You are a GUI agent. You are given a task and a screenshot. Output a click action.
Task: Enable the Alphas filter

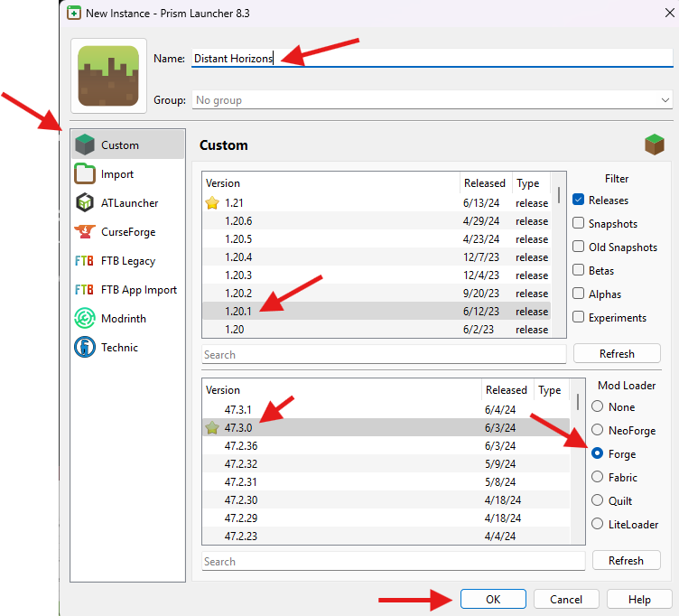578,294
